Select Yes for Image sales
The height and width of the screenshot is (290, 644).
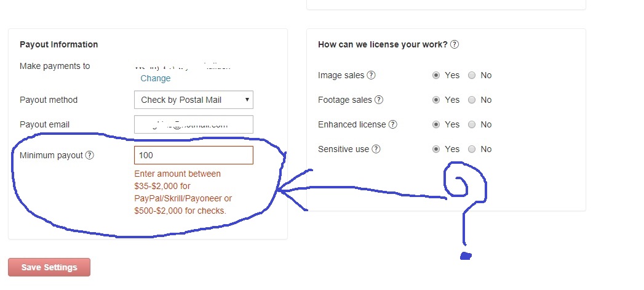coord(435,75)
